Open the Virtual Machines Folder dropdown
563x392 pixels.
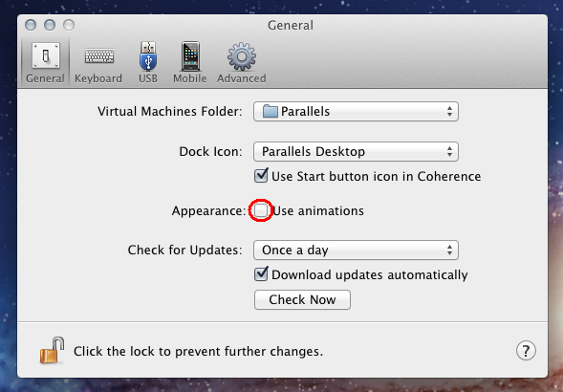356,111
